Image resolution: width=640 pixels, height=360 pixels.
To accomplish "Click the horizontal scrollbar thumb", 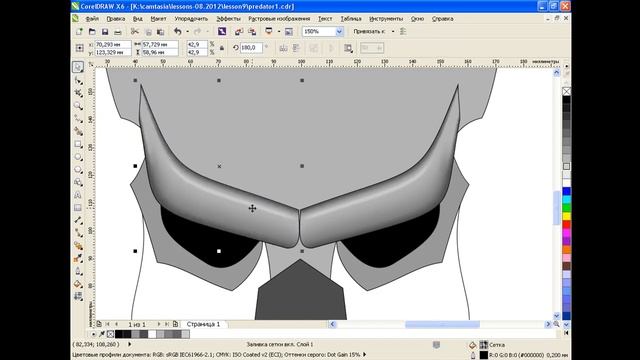I will click(x=442, y=324).
